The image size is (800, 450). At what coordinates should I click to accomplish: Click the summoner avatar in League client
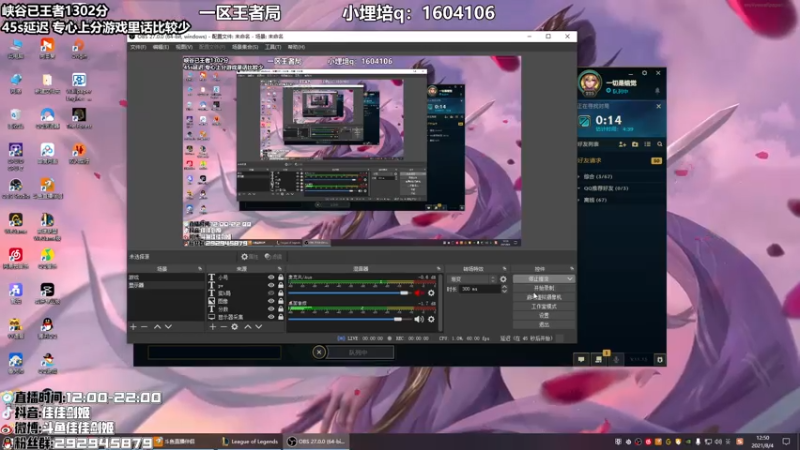(x=589, y=83)
